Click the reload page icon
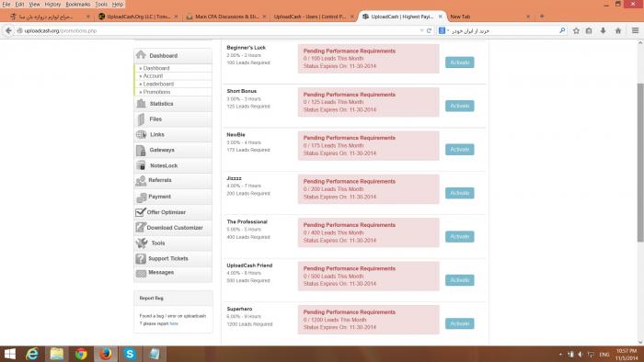 pos(429,30)
